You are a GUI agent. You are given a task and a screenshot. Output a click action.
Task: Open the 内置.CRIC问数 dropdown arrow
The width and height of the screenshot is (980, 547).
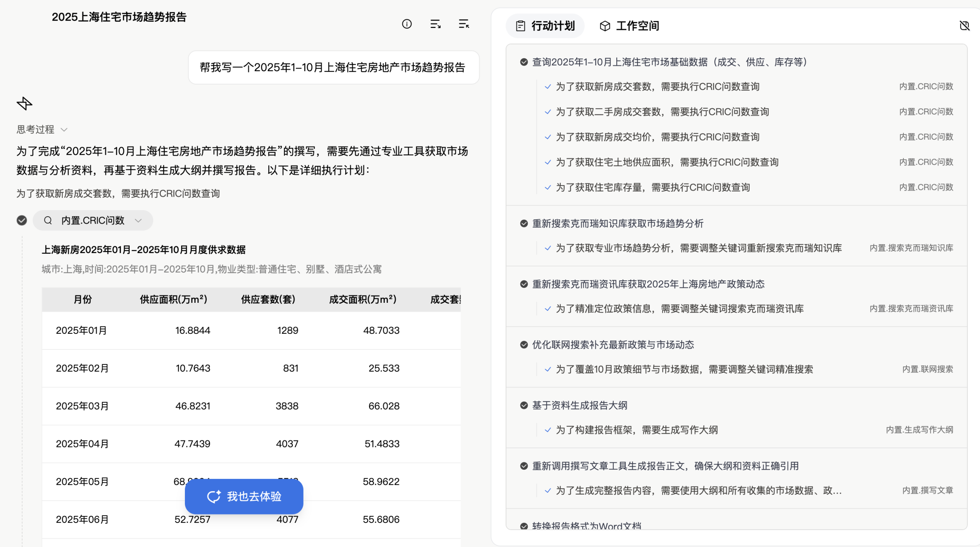(138, 220)
